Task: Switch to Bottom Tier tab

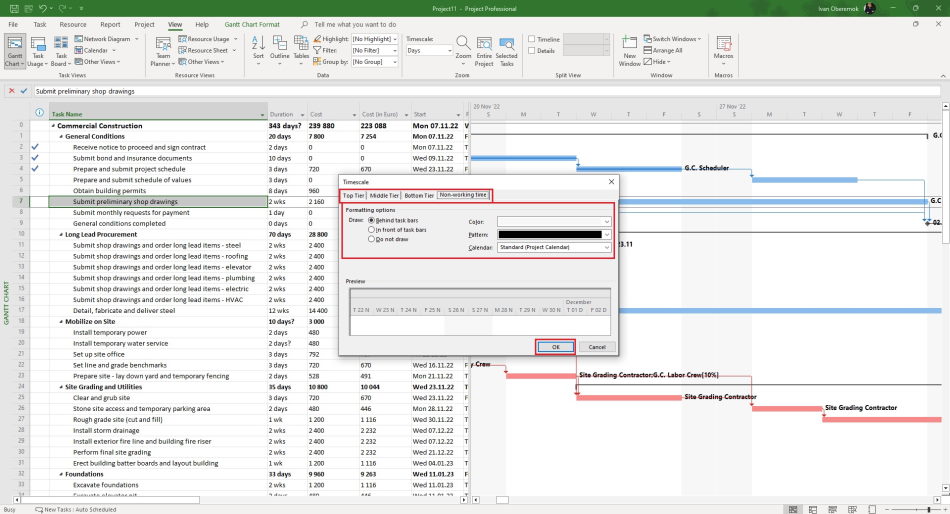Action: click(x=419, y=196)
